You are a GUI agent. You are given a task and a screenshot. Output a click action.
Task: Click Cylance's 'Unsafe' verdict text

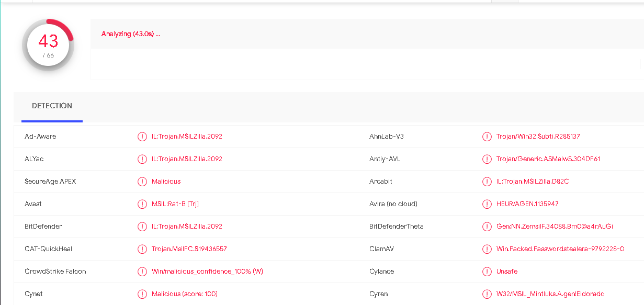click(x=507, y=272)
